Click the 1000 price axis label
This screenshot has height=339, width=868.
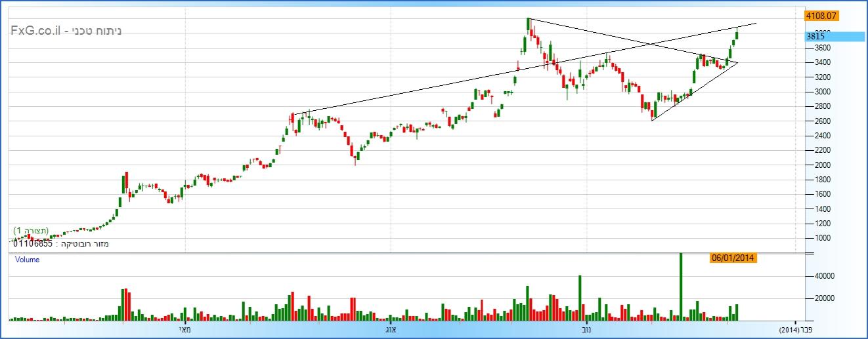coord(817,238)
